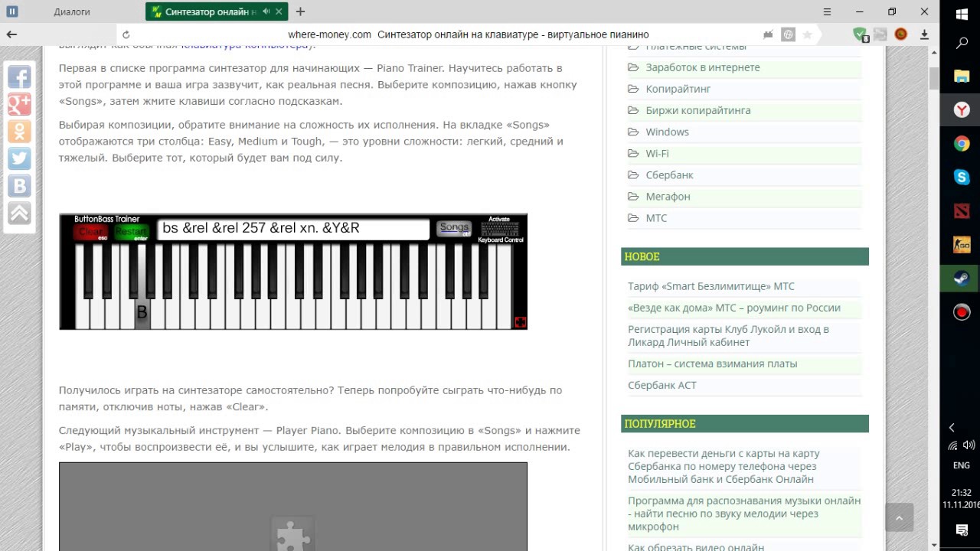Open the Сбербанк category link
The image size is (980, 551).
(669, 174)
